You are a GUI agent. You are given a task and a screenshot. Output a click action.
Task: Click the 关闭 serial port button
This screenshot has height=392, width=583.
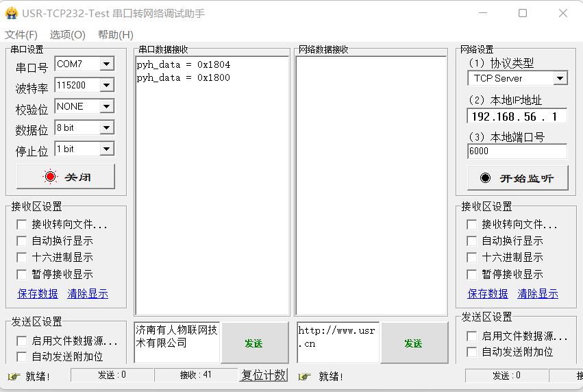tap(66, 177)
